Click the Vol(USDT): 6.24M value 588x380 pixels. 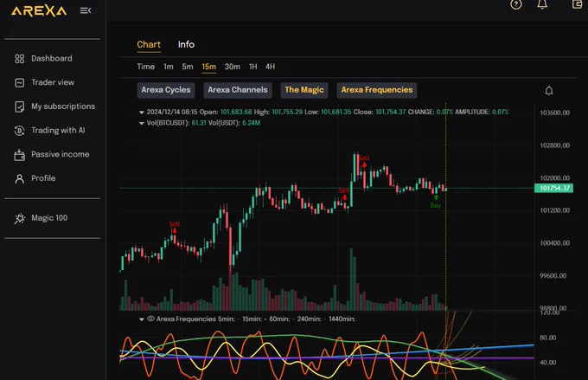252,123
